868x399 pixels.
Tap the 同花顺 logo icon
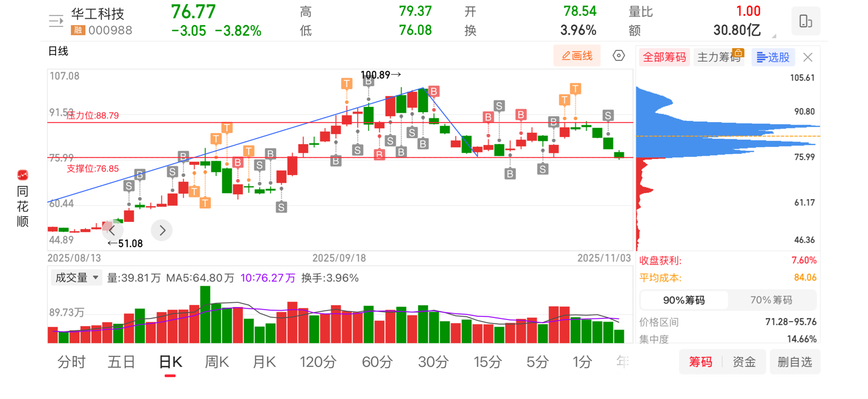click(x=22, y=175)
